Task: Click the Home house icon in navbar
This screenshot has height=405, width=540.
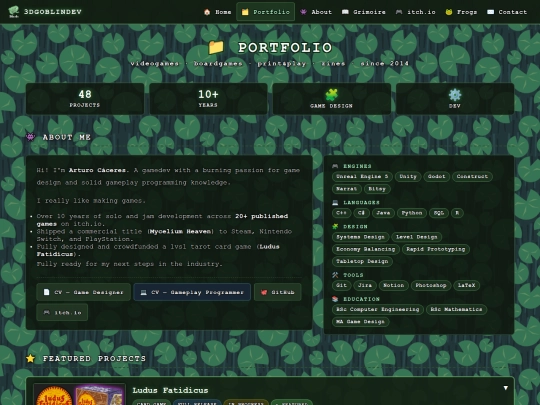Action: [207, 12]
